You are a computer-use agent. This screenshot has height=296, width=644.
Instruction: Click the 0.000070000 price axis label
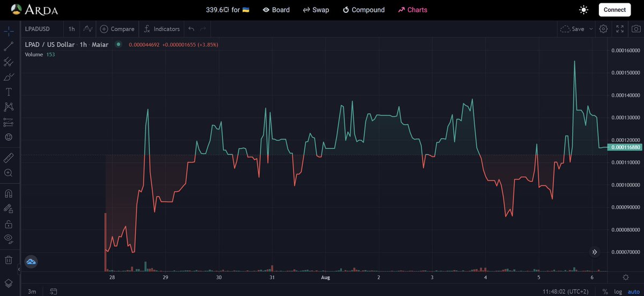point(625,252)
